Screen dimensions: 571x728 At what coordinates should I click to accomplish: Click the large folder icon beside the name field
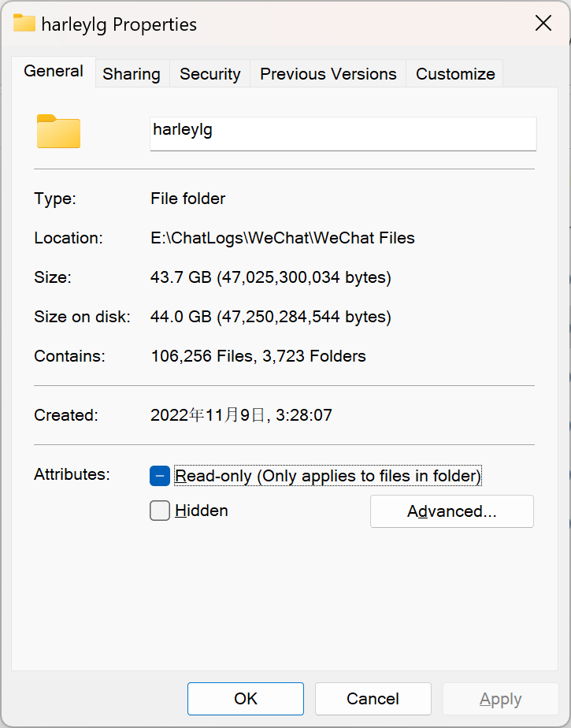click(x=58, y=132)
